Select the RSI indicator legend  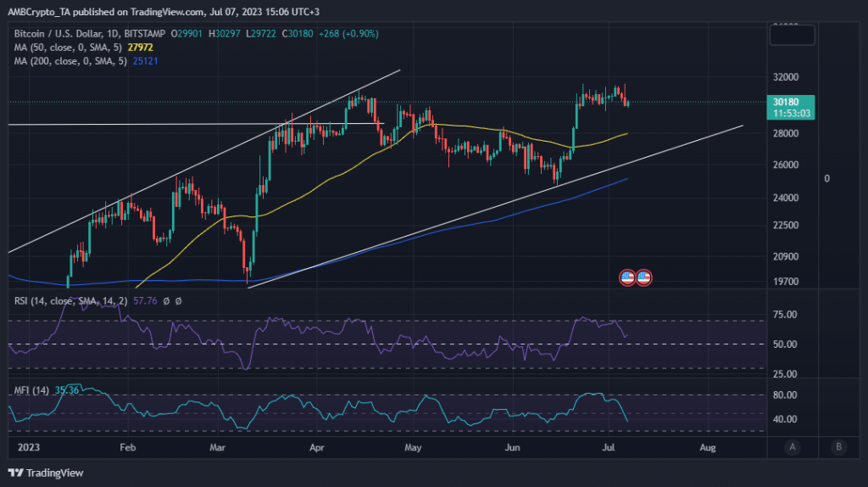pyautogui.click(x=68, y=300)
